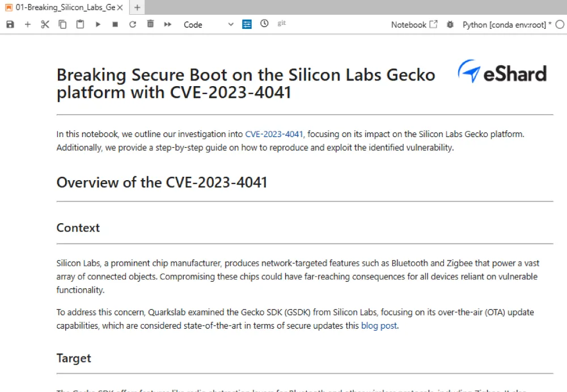Close the 01-Breaking_Silicon_Labs notebook tab
This screenshot has height=392, width=567.
(x=120, y=7)
